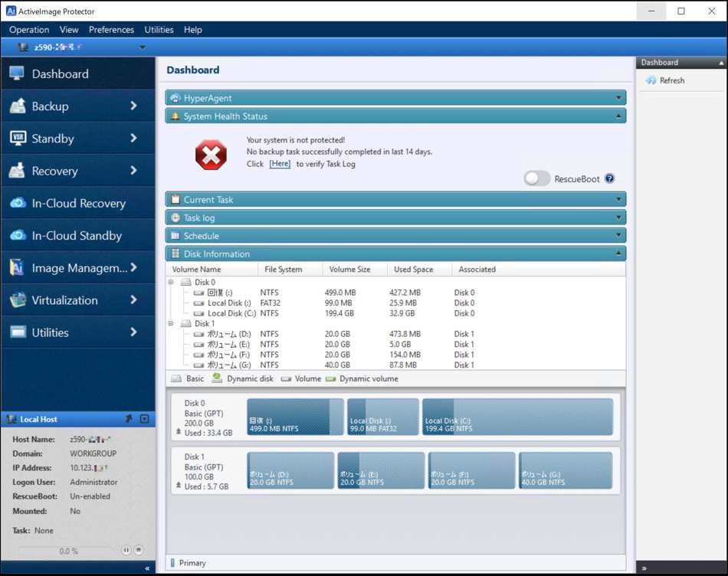Image resolution: width=728 pixels, height=576 pixels.
Task: Click the HyperAgent section icon
Action: point(175,98)
